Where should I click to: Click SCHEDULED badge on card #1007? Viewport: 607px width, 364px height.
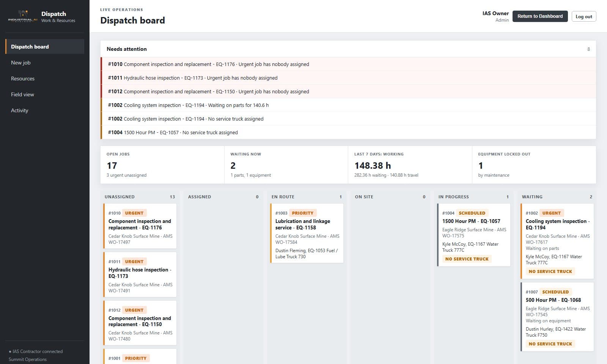click(x=555, y=292)
